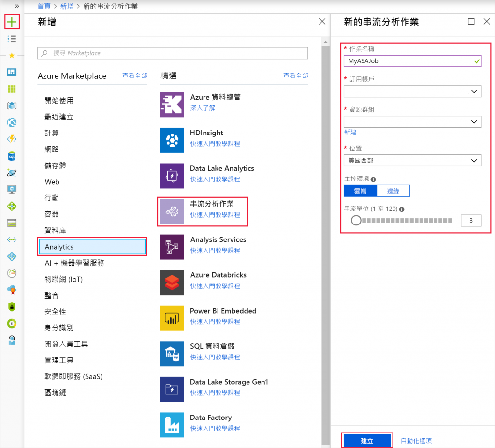The height and width of the screenshot is (448, 495).
Task: Click the HDInsight blue icon
Action: click(x=172, y=140)
